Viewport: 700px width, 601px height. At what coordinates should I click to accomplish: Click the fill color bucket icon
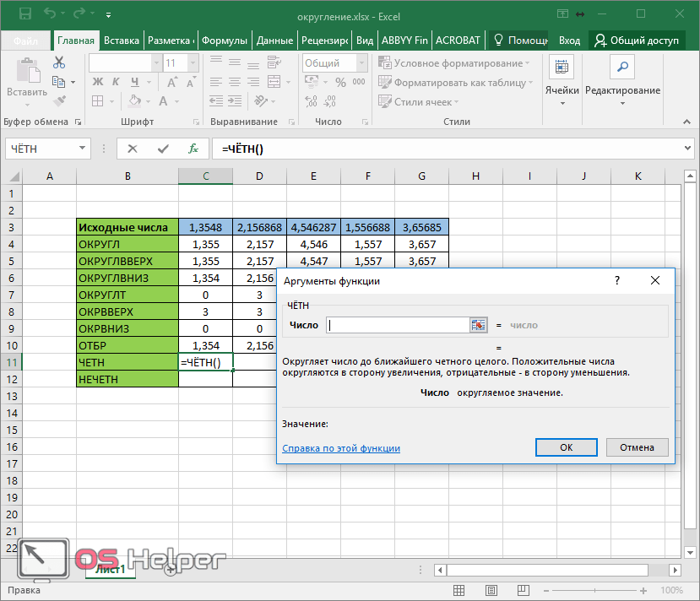[x=135, y=101]
